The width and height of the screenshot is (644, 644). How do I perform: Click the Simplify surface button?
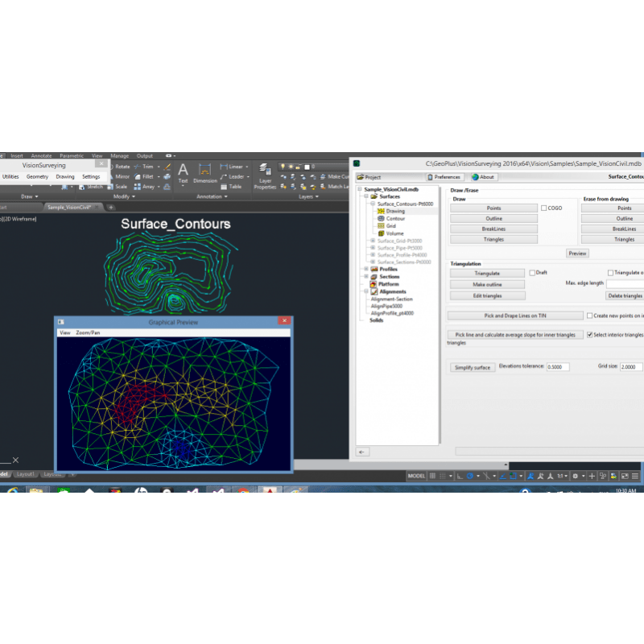pyautogui.click(x=473, y=368)
